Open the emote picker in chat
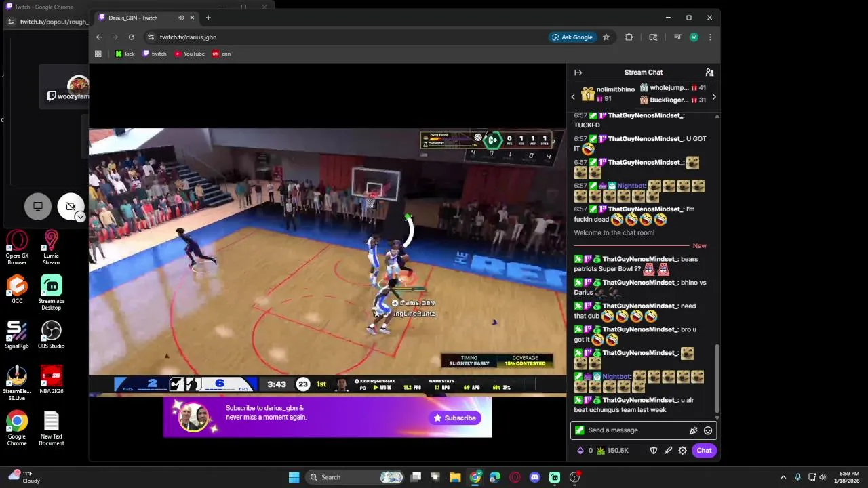This screenshot has width=868, height=488. [x=708, y=430]
